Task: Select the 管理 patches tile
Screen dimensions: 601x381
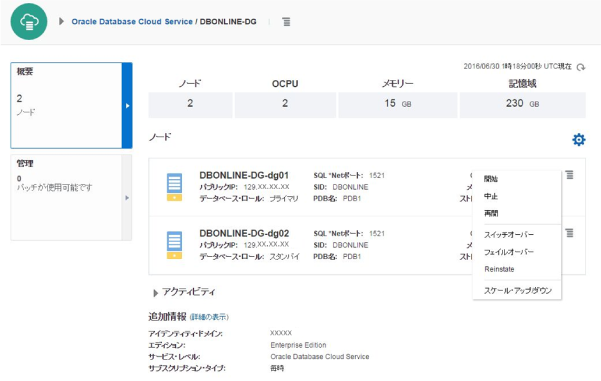Action: [x=71, y=198]
